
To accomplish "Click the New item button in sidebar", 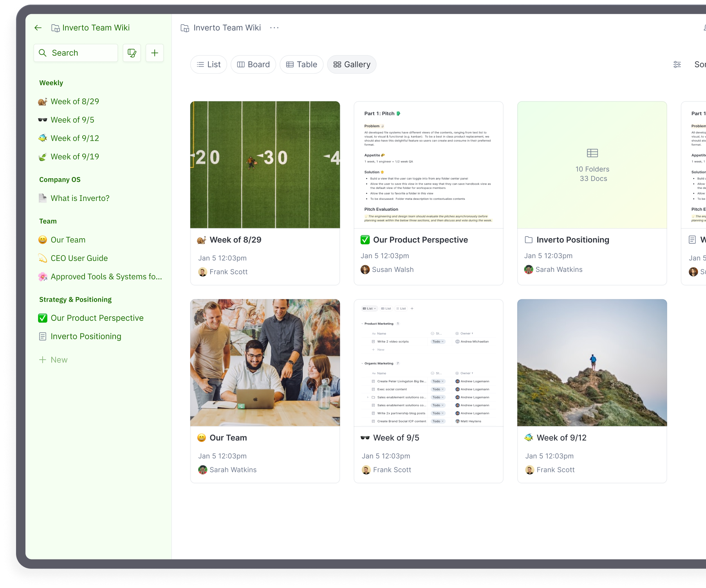I will (53, 360).
